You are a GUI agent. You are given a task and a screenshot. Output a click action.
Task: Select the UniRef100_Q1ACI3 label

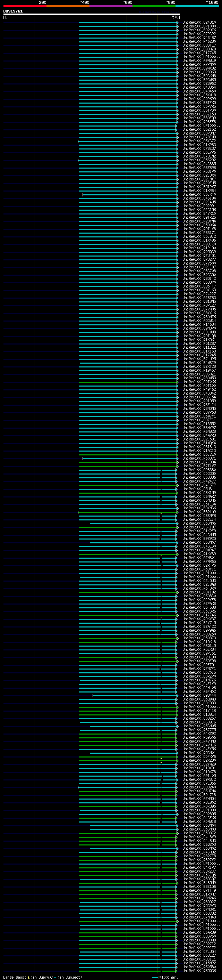point(199,451)
